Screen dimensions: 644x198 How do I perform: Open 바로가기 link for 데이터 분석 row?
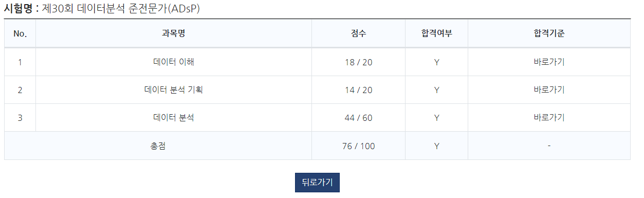pyautogui.click(x=549, y=117)
